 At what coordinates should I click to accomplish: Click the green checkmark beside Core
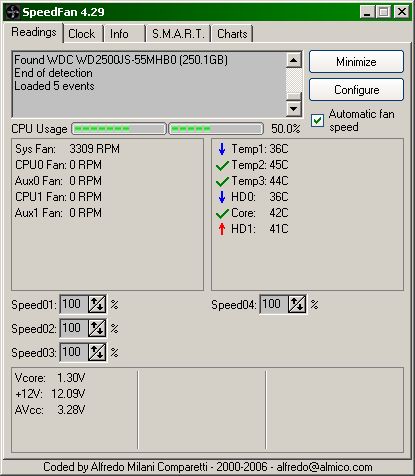click(x=222, y=213)
